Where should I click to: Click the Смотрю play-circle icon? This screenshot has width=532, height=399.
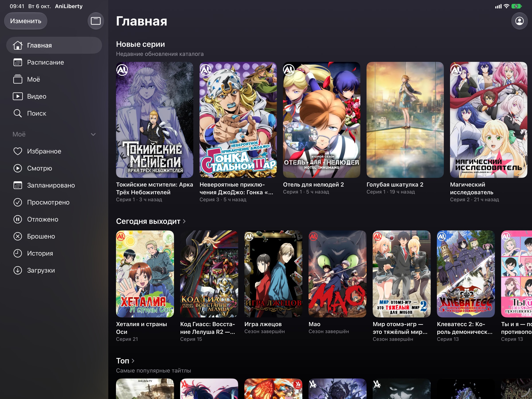click(18, 168)
